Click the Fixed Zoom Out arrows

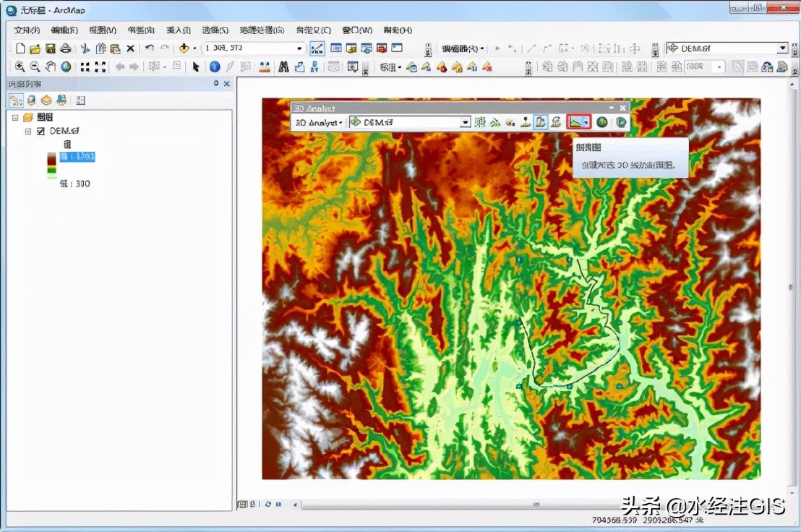pyautogui.click(x=100, y=67)
